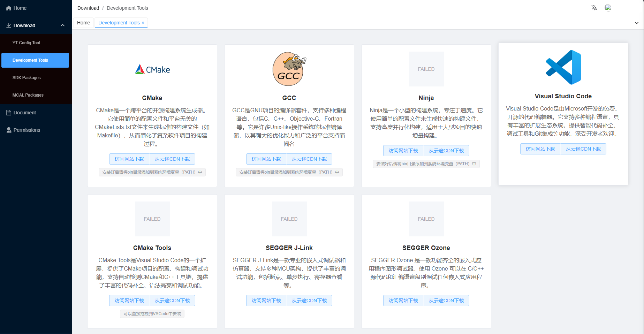Click the PATH hint tag under GCC
This screenshot has width=644, height=334.
tap(289, 172)
